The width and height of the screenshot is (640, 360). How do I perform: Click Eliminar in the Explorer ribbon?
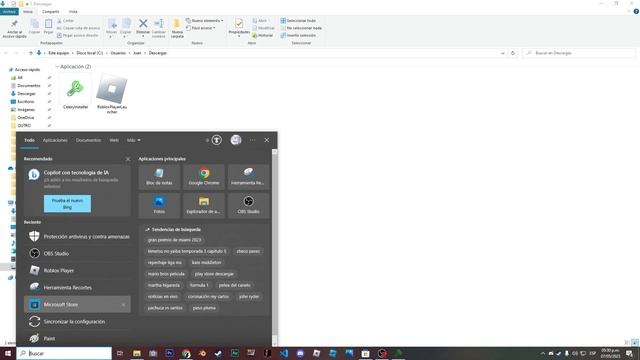tap(143, 27)
